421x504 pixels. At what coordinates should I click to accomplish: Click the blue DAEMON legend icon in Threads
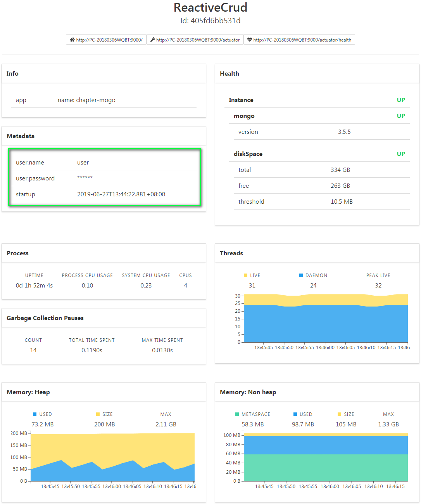tap(301, 275)
